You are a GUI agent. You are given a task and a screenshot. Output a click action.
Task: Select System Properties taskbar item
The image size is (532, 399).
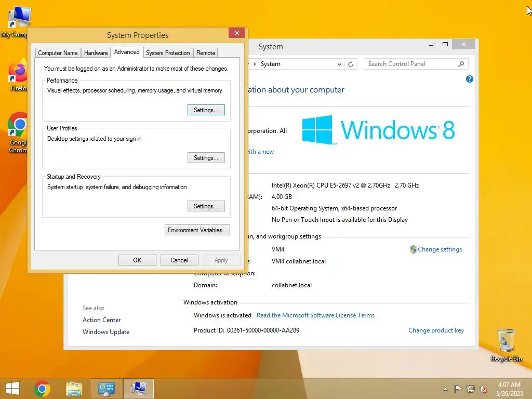click(x=139, y=389)
